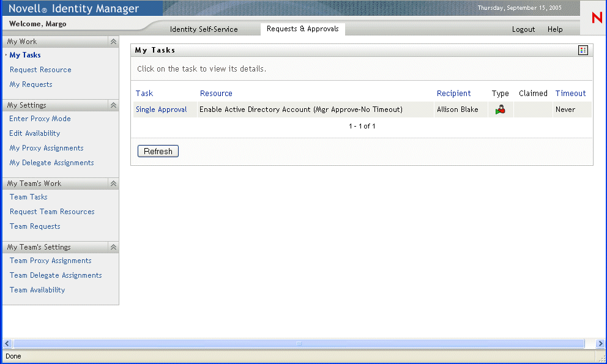Click the My Tasks display options icon
The height and width of the screenshot is (364, 607).
(x=583, y=50)
